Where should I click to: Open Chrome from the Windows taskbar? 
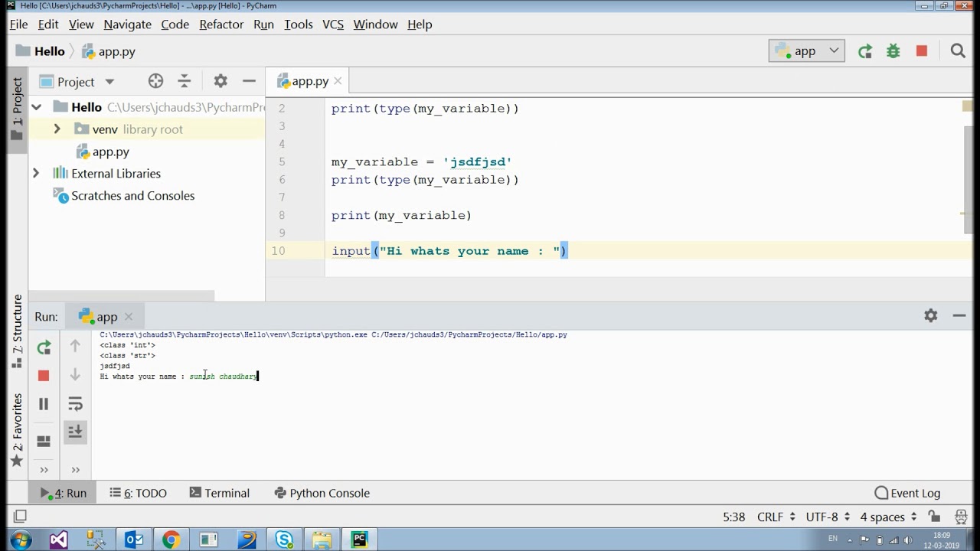click(x=171, y=540)
